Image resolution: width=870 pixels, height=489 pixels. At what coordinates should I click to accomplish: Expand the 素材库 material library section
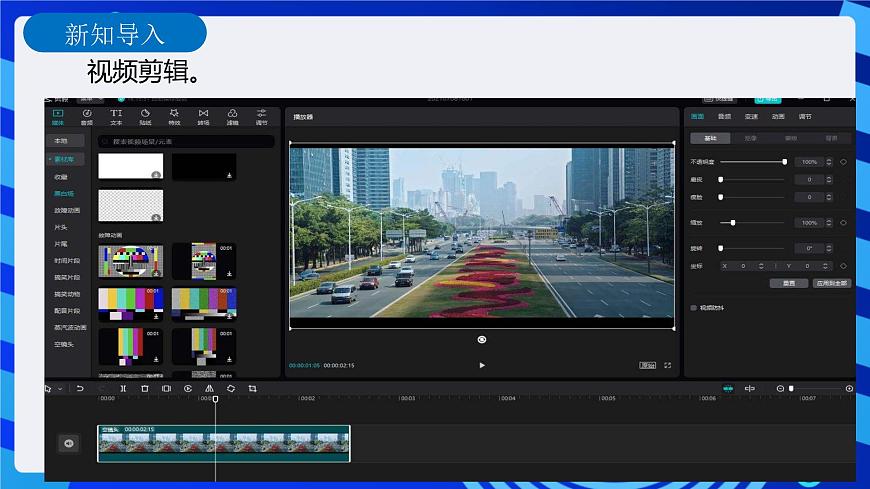64,159
